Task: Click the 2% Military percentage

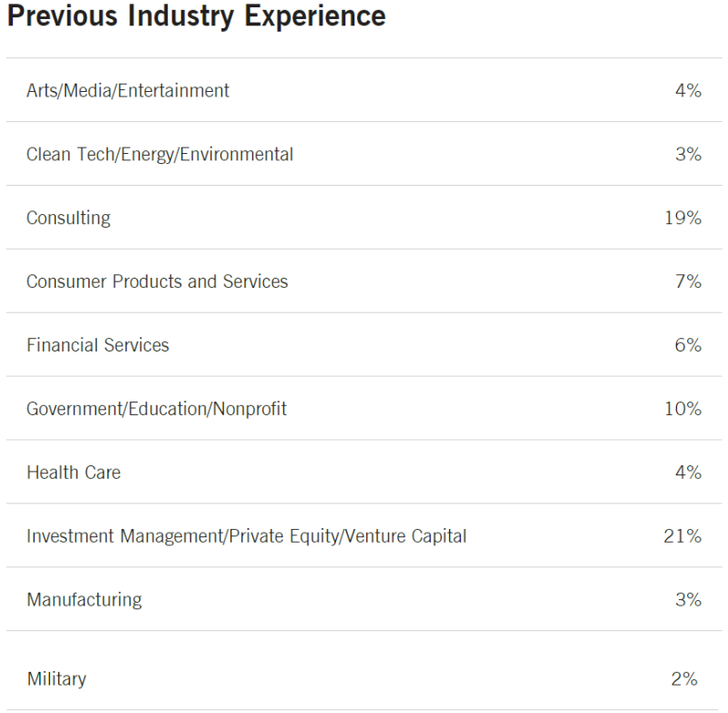Action: tap(683, 680)
